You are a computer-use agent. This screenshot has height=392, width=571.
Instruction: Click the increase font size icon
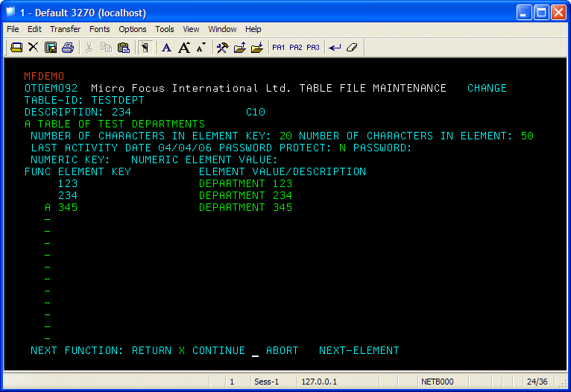pyautogui.click(x=184, y=47)
